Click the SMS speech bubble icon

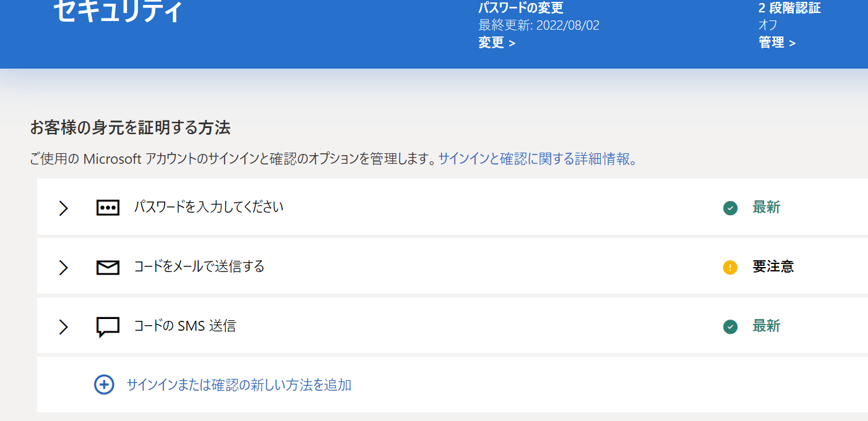pos(108,326)
